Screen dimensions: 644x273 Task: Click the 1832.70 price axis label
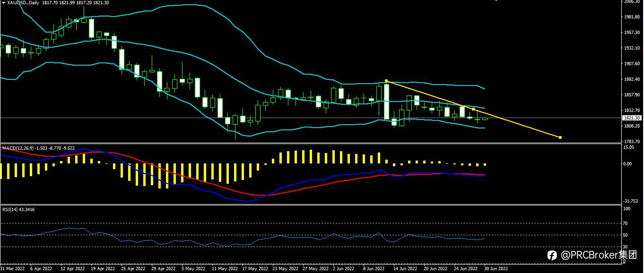632,111
